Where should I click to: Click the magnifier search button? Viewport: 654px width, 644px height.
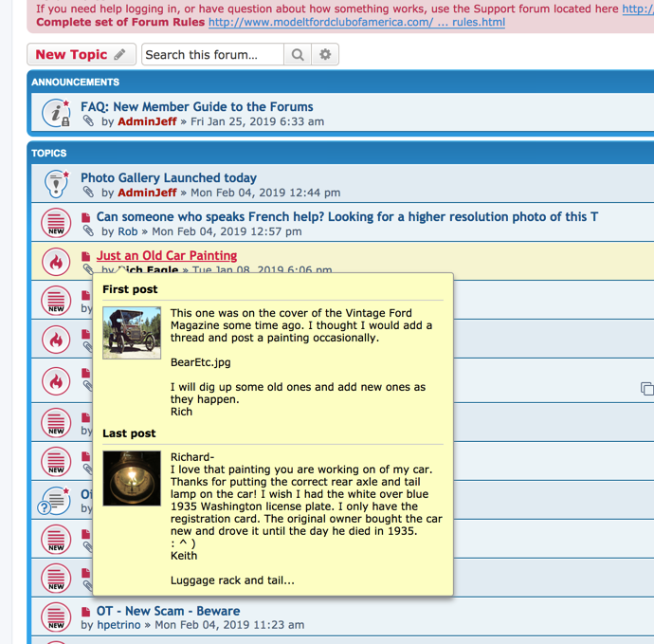pos(298,55)
